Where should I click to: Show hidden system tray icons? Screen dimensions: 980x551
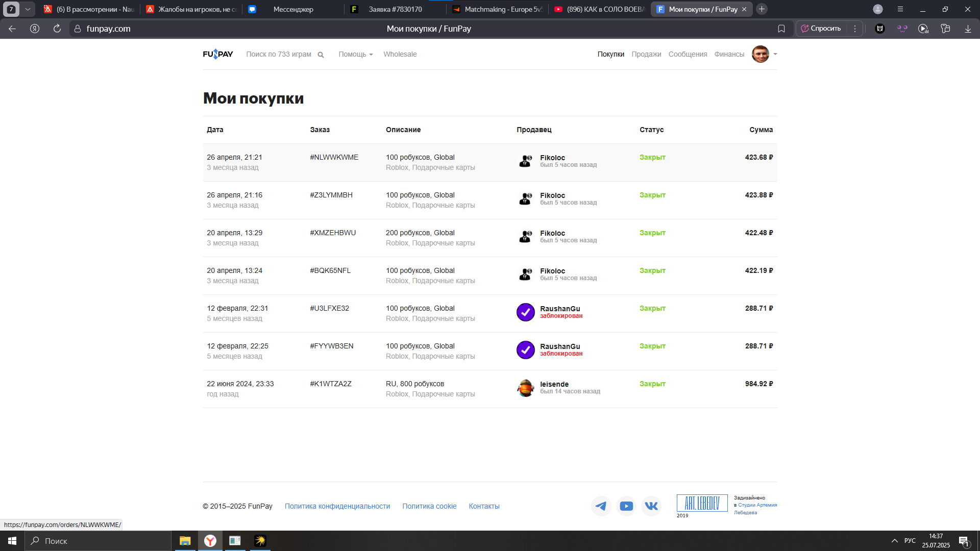pos(895,541)
